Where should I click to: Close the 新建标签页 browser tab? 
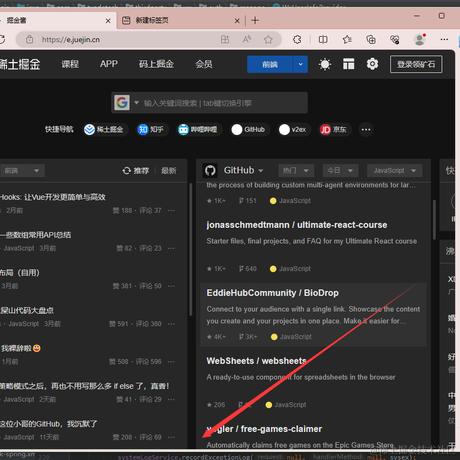237,21
